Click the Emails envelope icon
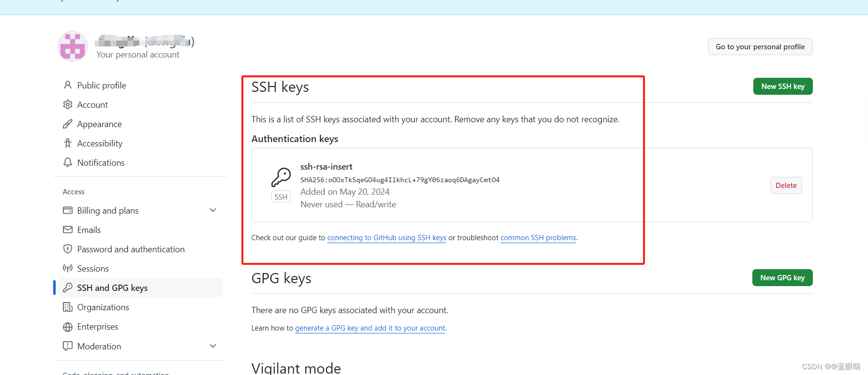 pyautogui.click(x=68, y=230)
